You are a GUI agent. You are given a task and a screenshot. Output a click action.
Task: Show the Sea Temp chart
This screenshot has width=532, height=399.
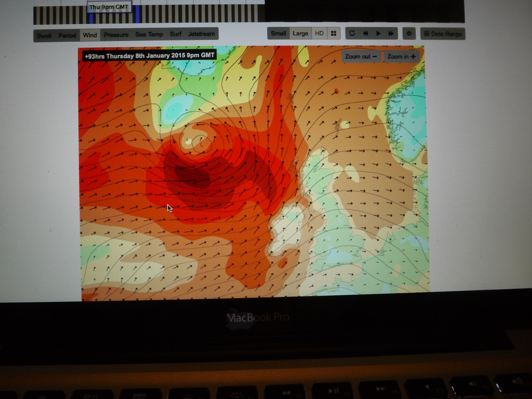[x=149, y=34]
